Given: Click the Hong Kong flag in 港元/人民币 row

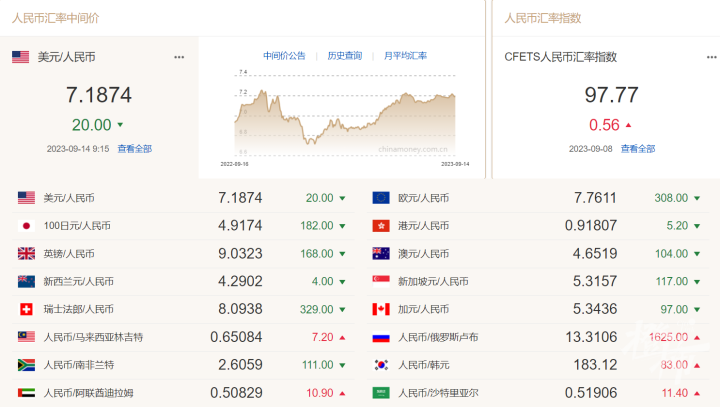Looking at the screenshot, I should (x=380, y=226).
